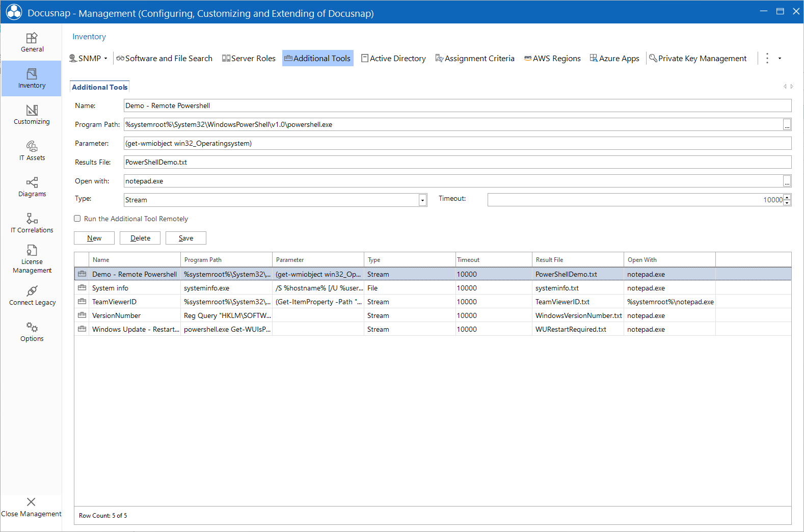Screen dimensions: 804x532
Task: Open SNMP toolbar item
Action: click(x=85, y=58)
